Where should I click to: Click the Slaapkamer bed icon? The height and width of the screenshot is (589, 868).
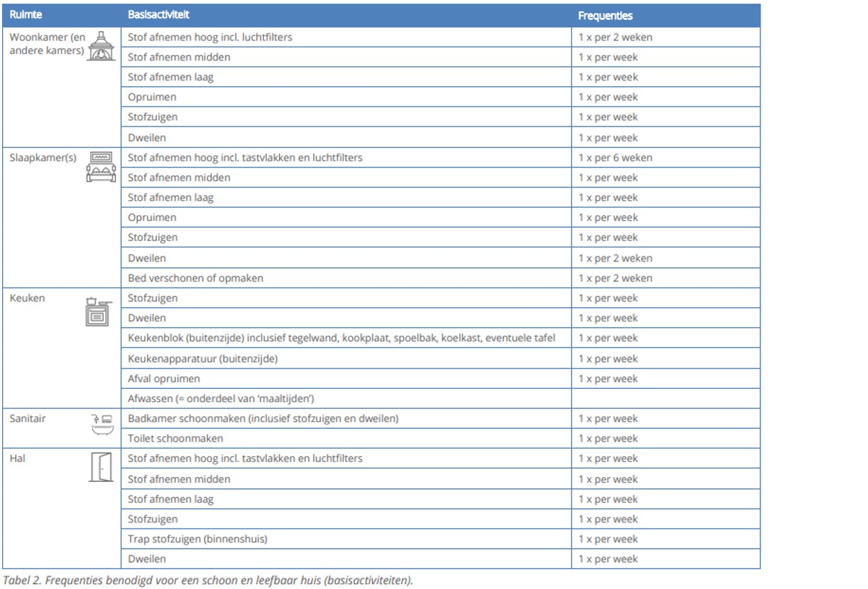101,167
